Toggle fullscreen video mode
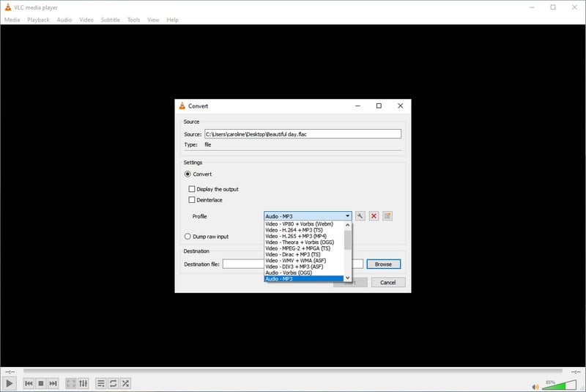The image size is (586, 392). [71, 383]
